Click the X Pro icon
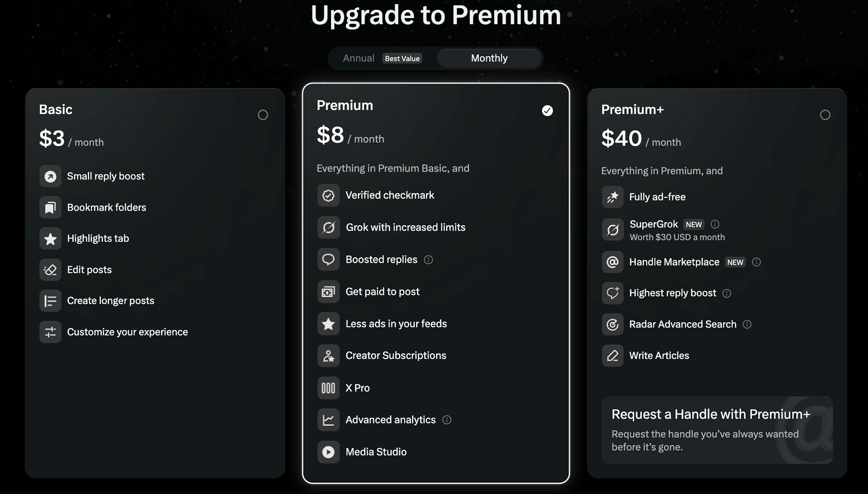 pyautogui.click(x=328, y=388)
